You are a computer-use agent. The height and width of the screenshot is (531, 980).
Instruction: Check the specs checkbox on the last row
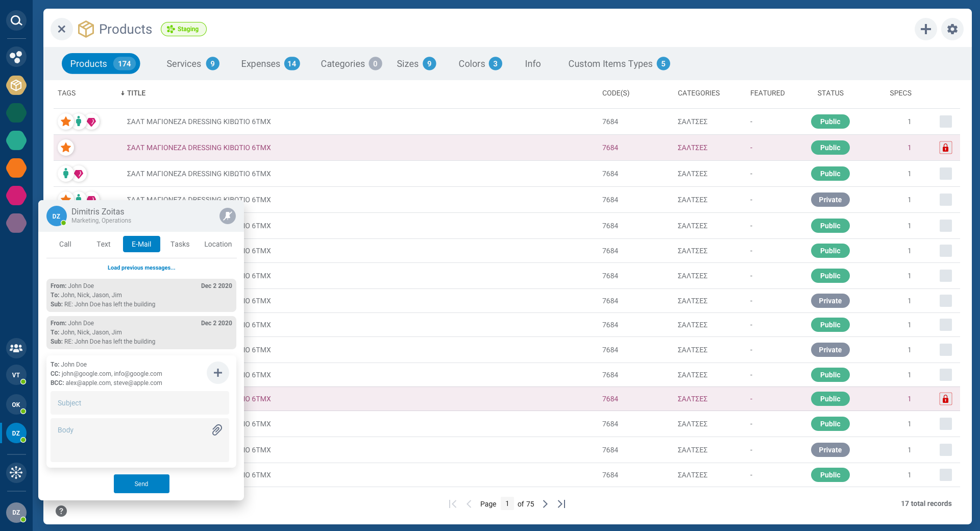pos(946,475)
